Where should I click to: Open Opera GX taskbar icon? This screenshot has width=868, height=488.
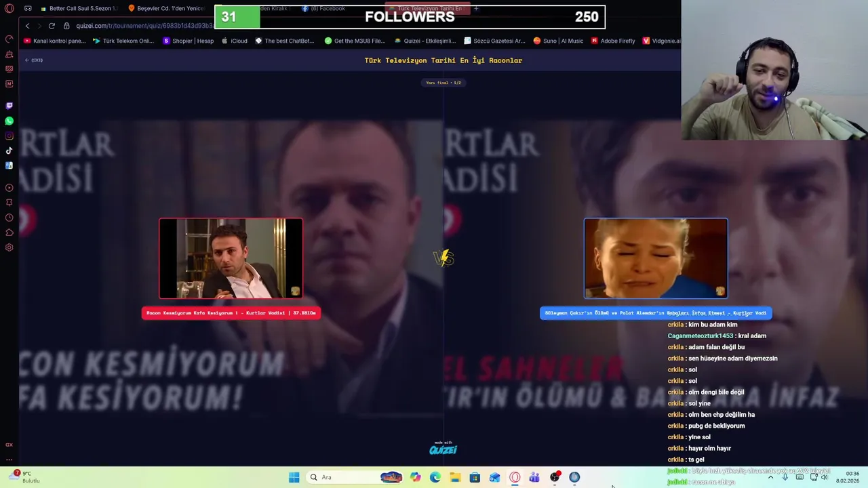[x=515, y=477]
